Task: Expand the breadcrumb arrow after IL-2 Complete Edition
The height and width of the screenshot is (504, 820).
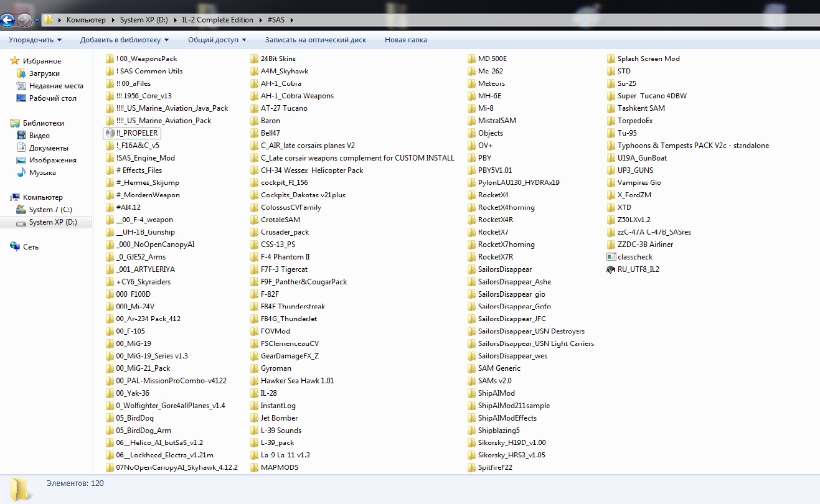Action: (260, 20)
